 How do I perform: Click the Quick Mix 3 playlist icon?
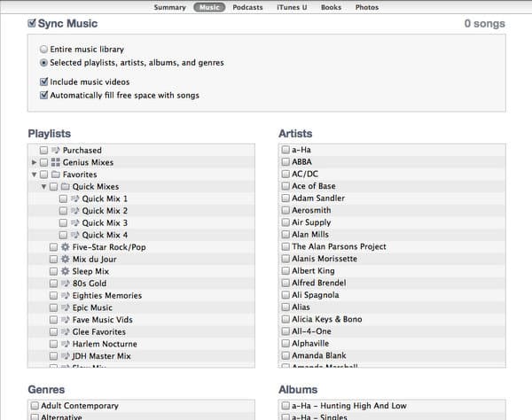[x=75, y=222]
